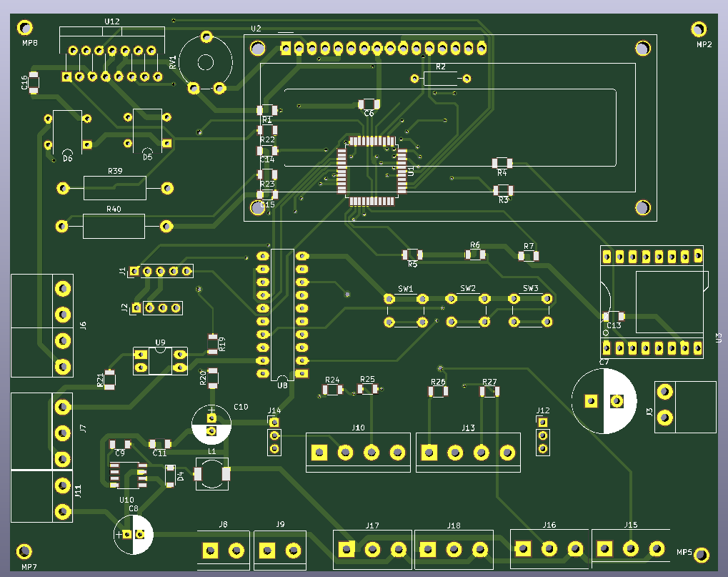The width and height of the screenshot is (728, 577).
Task: Click the RV1 potentiometer circle
Action: point(206,62)
